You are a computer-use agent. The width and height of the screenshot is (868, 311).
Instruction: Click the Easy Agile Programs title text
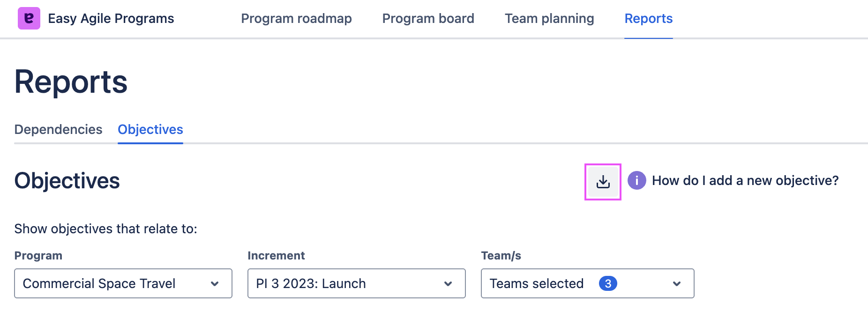coord(111,18)
